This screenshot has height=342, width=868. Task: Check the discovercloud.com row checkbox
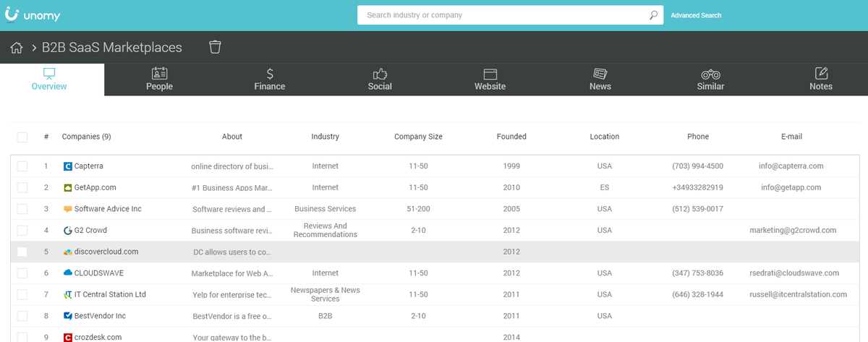pos(22,252)
